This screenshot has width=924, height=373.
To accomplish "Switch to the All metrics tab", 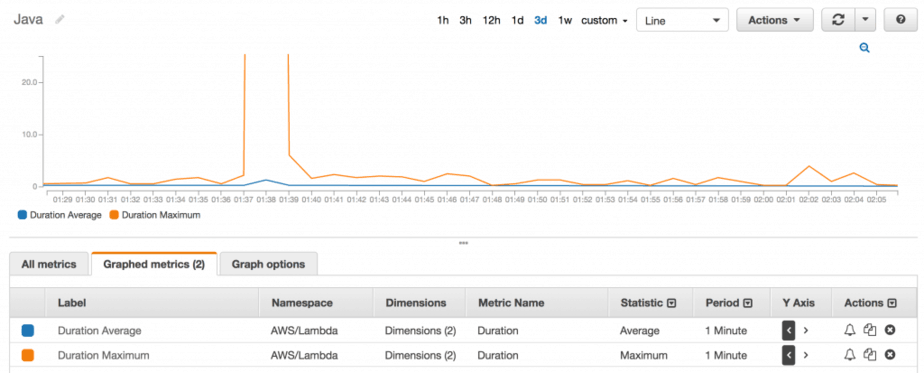I will [49, 264].
